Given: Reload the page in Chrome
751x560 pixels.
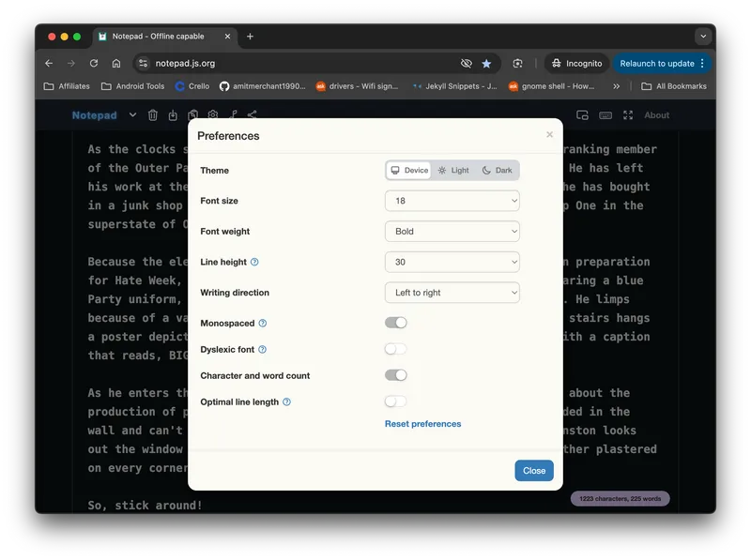Looking at the screenshot, I should tap(94, 64).
